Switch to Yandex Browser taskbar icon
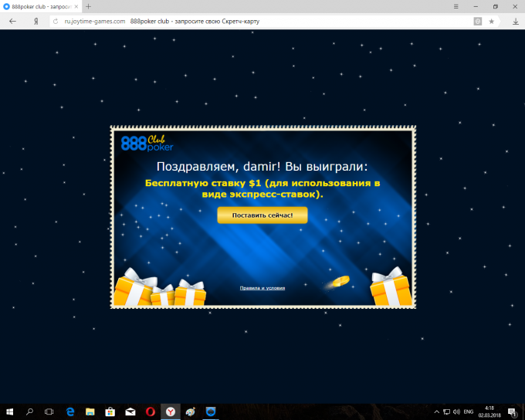 pyautogui.click(x=171, y=412)
